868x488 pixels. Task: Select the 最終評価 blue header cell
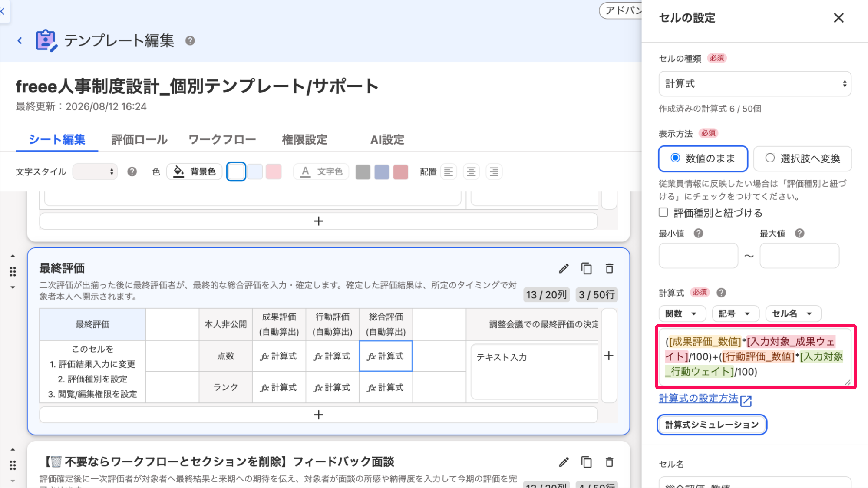[x=92, y=324]
